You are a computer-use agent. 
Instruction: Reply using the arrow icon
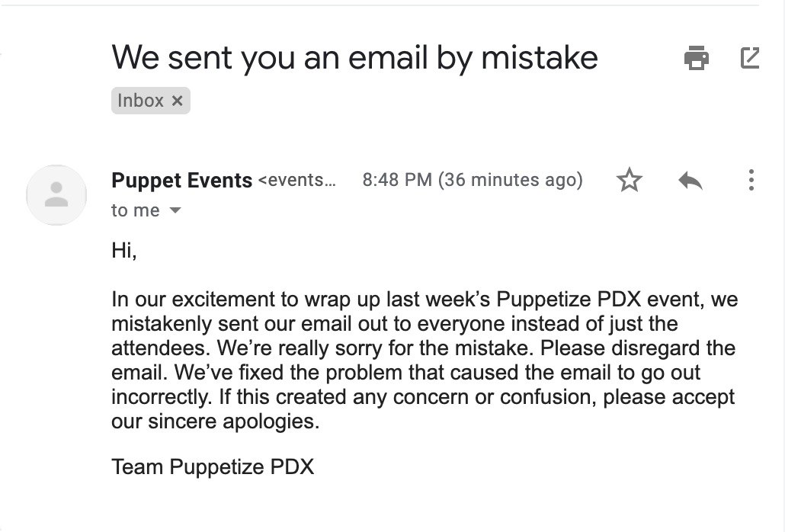[690, 181]
